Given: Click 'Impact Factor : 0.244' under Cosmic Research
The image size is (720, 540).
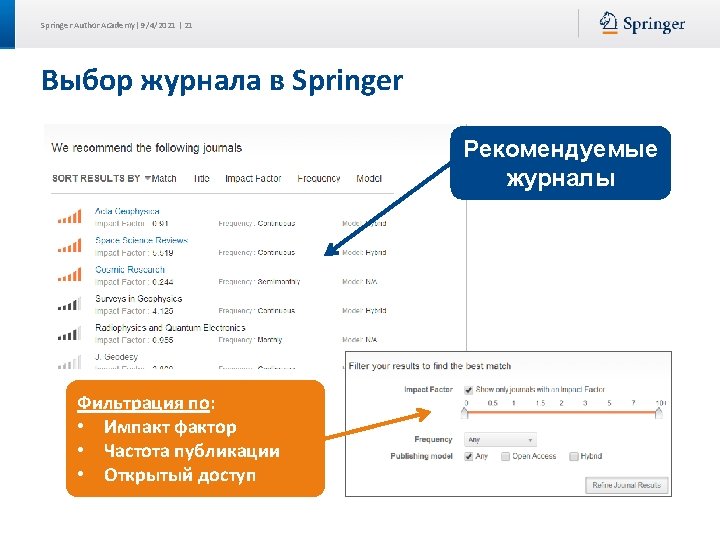Looking at the screenshot, I should [x=134, y=282].
